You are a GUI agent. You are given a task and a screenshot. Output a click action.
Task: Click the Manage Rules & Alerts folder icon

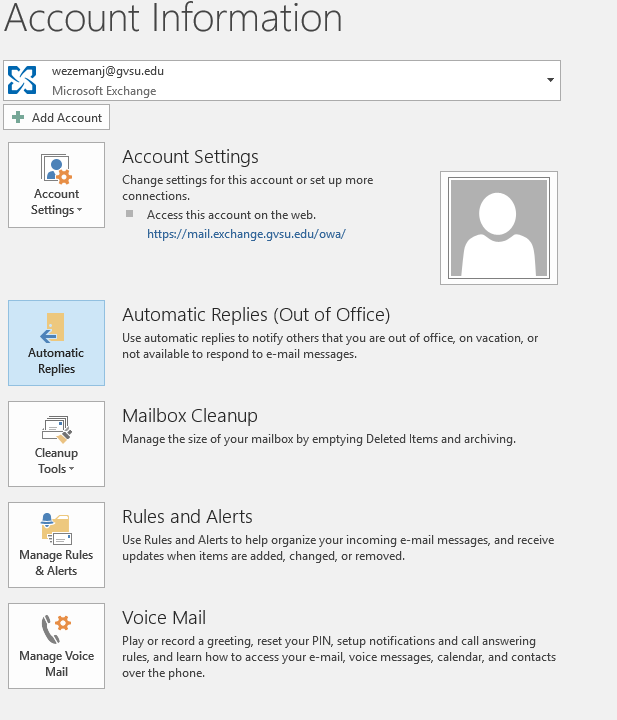[55, 528]
